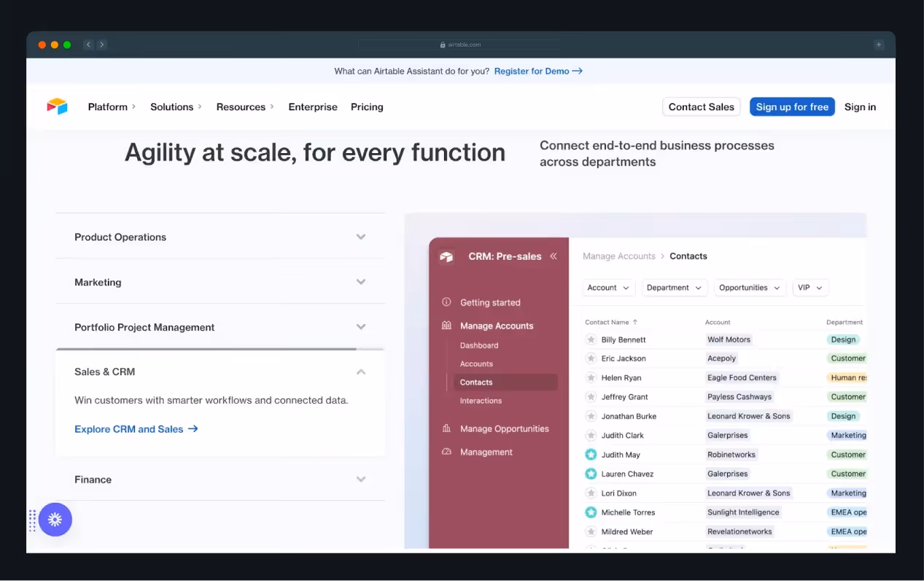The width and height of the screenshot is (924, 581).
Task: Open Department filter dropdown
Action: point(675,288)
